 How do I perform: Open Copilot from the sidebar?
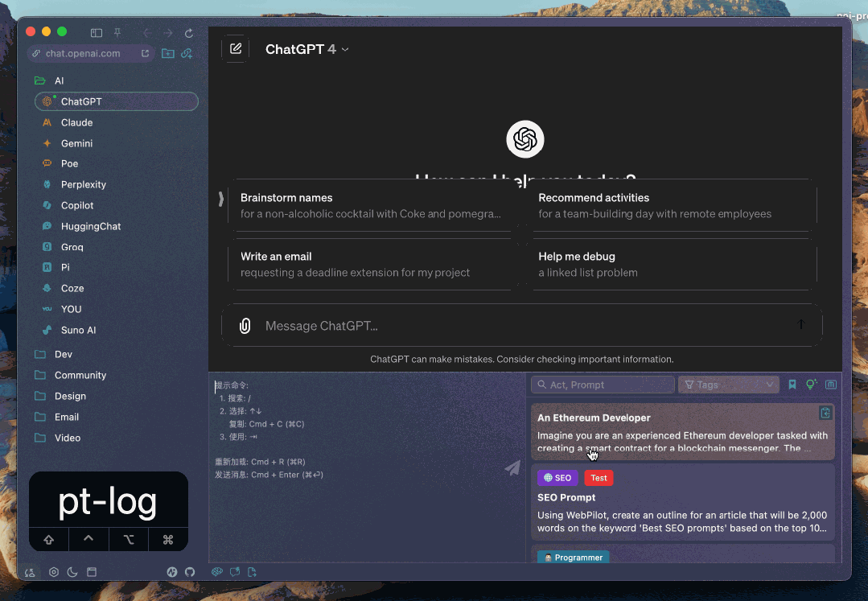tap(117, 205)
